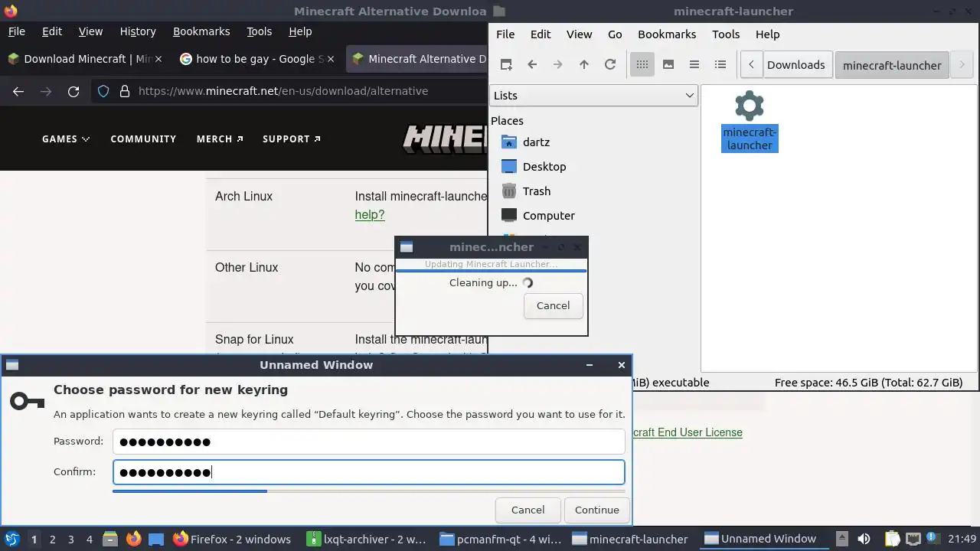Open new tab icon in file manager toolbar
Screen dimensions: 980x551
pos(506,65)
